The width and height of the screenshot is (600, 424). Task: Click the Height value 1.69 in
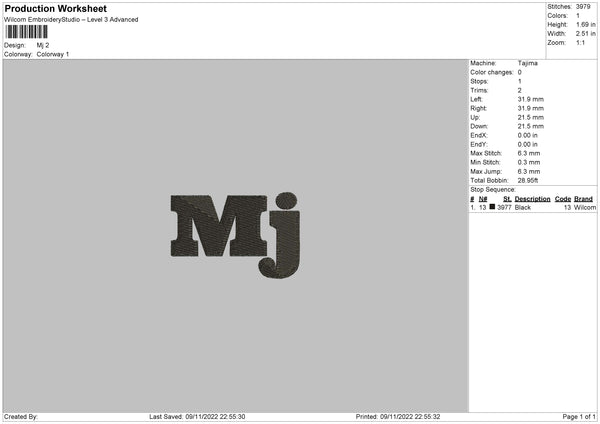pyautogui.click(x=585, y=24)
